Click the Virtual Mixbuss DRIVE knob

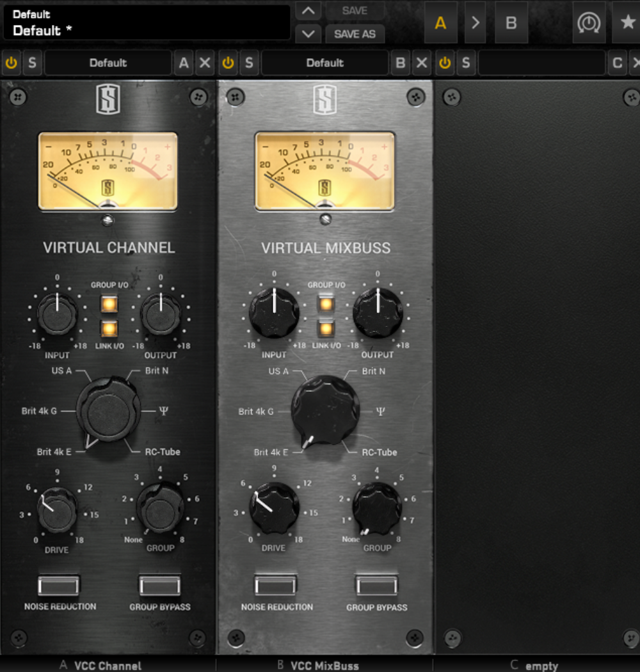(x=274, y=508)
